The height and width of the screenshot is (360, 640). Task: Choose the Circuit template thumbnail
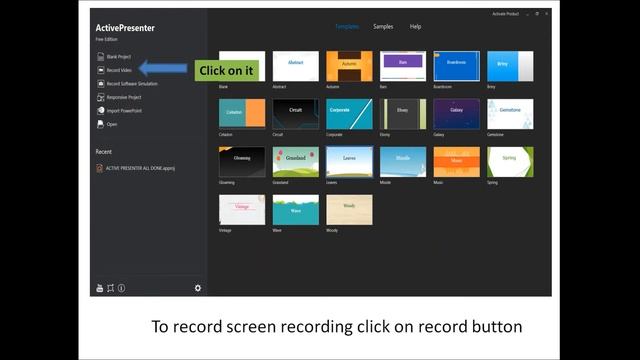pos(296,114)
